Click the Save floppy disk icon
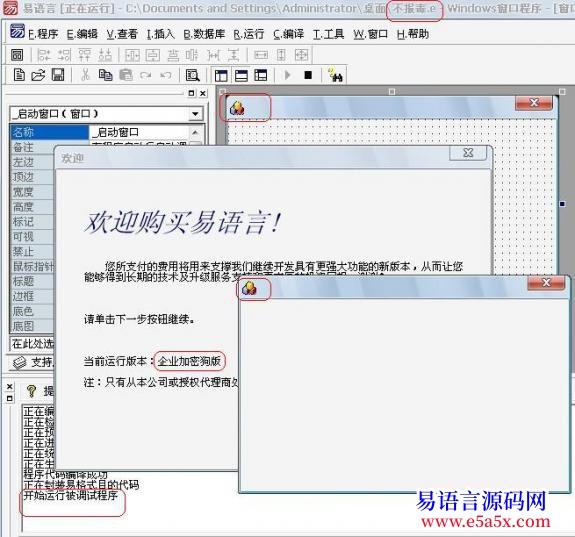The image size is (575, 537). [x=58, y=75]
